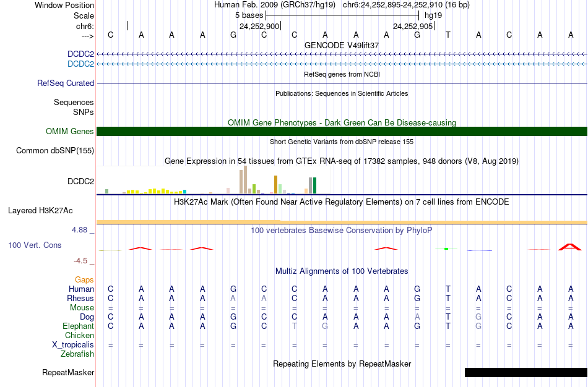588x387 pixels.
Task: Open Multiz Alignments of 100 Vertebrates title
Action: 342,271
